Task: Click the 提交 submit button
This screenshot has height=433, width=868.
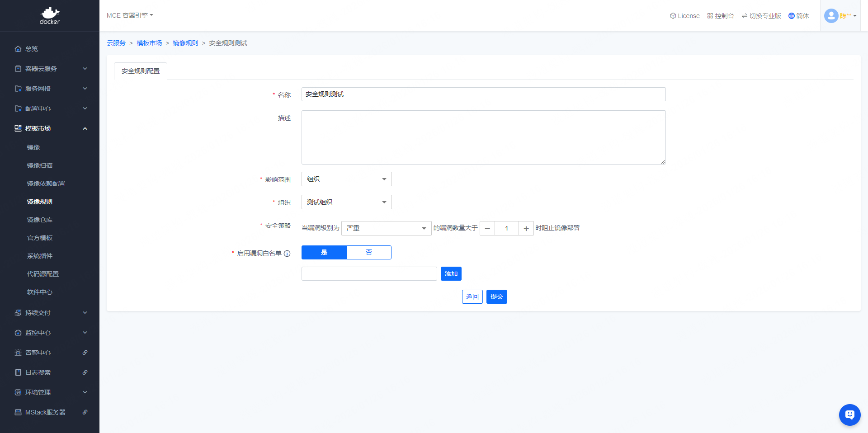Action: pos(496,297)
